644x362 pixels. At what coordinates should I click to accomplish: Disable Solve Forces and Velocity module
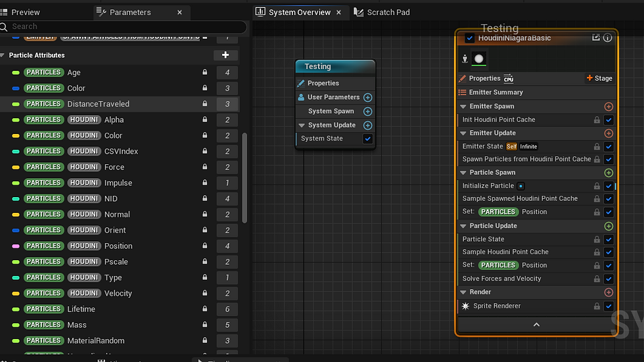[x=609, y=279]
